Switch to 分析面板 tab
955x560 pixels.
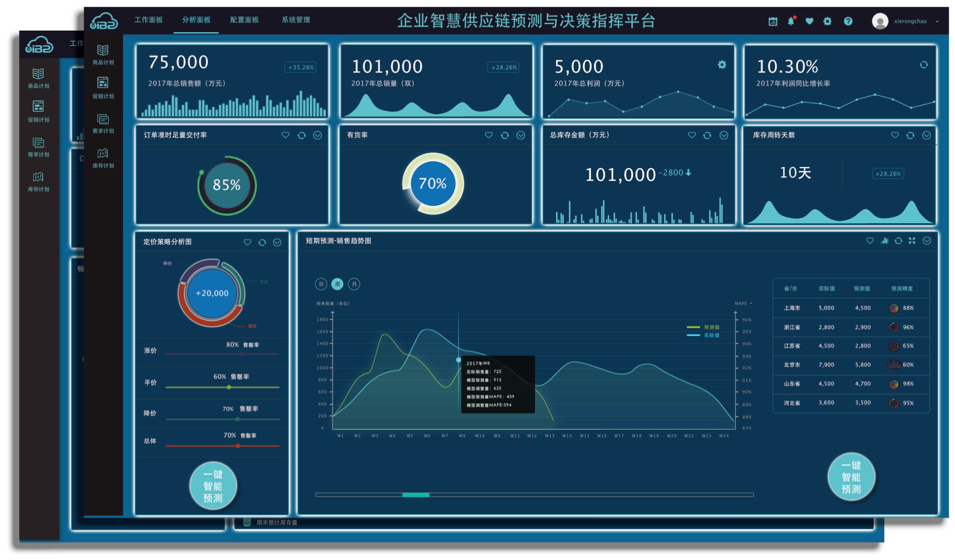point(196,20)
